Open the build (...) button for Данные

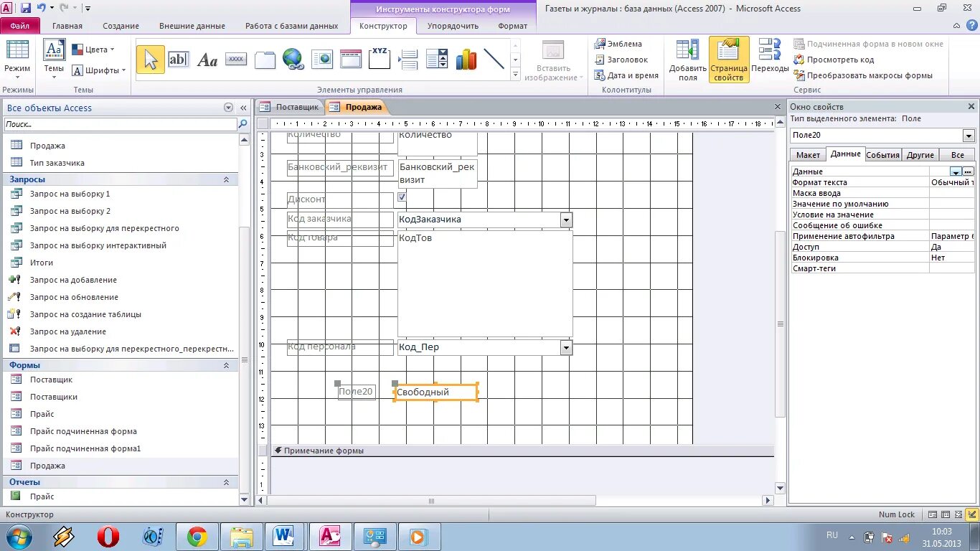click(969, 171)
